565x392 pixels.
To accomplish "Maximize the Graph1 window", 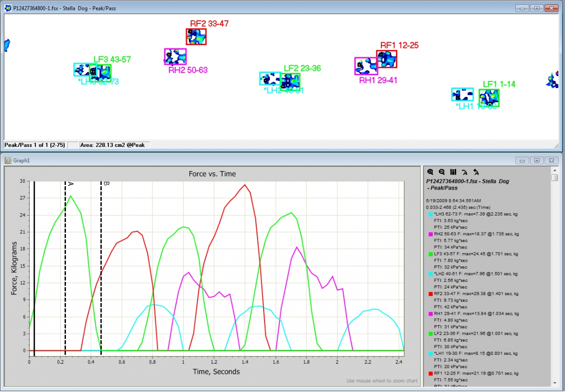I will [536, 160].
